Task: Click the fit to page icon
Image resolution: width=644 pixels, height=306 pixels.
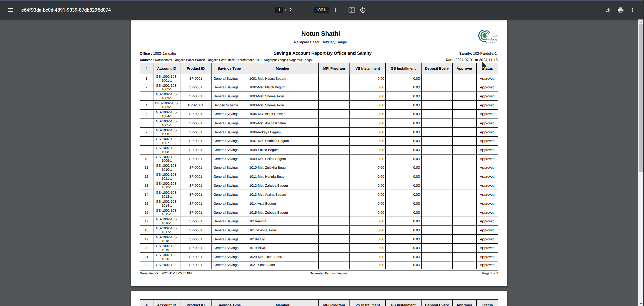Action: [x=351, y=10]
